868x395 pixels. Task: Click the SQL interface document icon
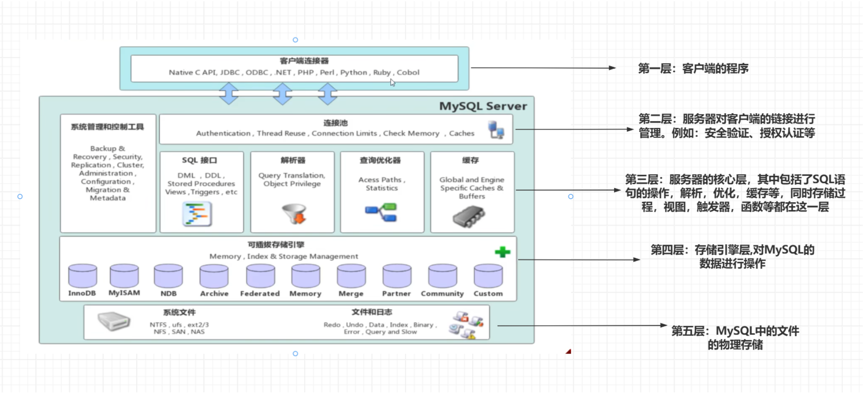pyautogui.click(x=197, y=214)
